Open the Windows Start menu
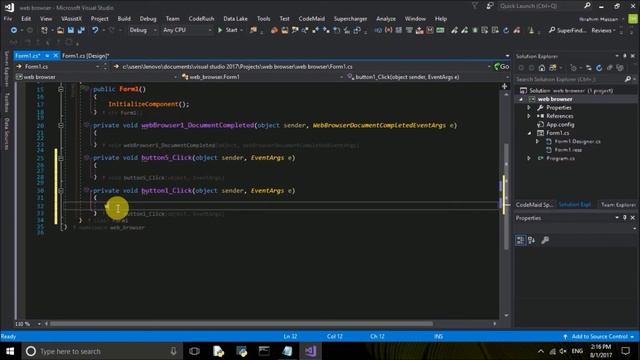 click(x=10, y=351)
